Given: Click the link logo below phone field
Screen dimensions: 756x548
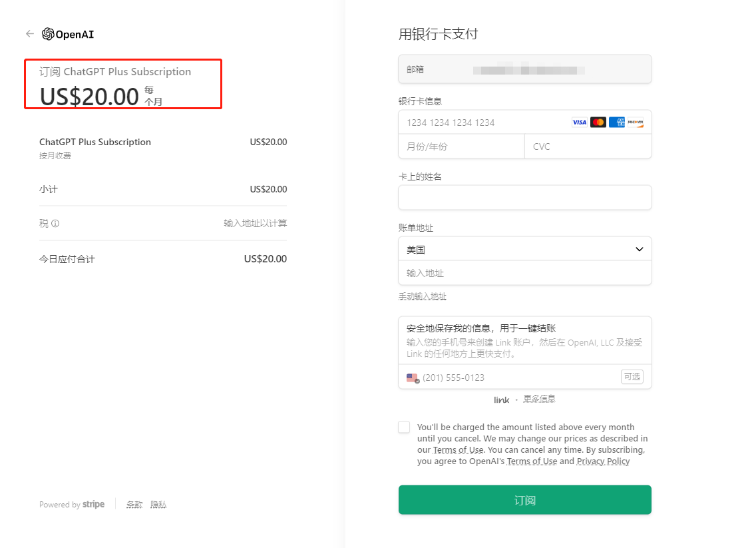Looking at the screenshot, I should (x=501, y=400).
